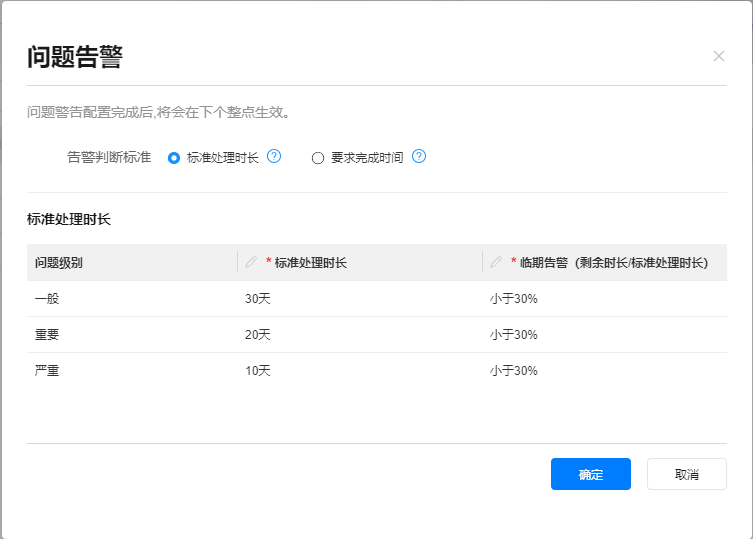Click the 标准处理时长 section heading
This screenshot has height=539, width=753.
coord(69,219)
